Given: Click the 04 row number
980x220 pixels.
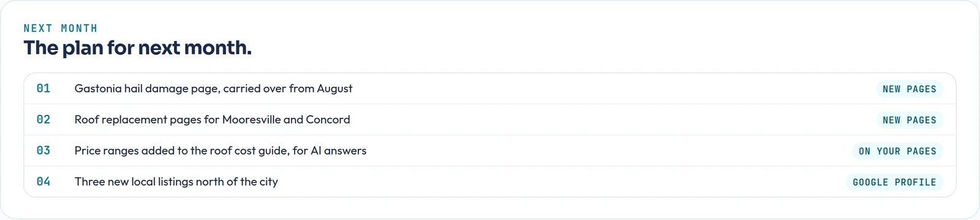Looking at the screenshot, I should point(43,182).
